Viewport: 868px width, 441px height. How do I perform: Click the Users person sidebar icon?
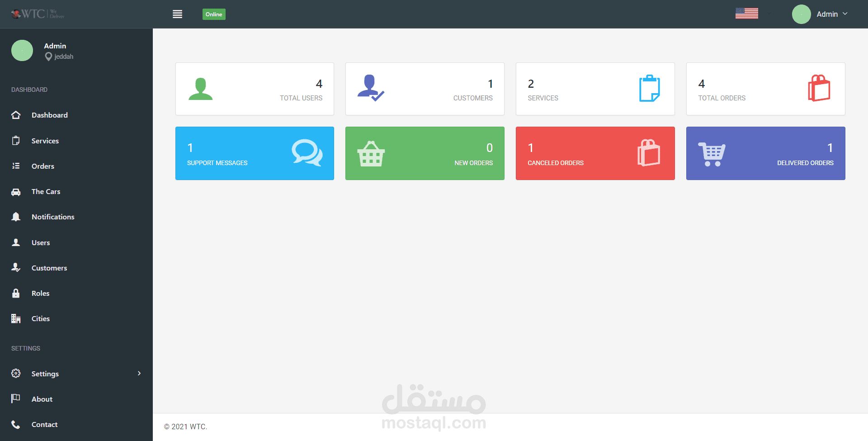[16, 242]
